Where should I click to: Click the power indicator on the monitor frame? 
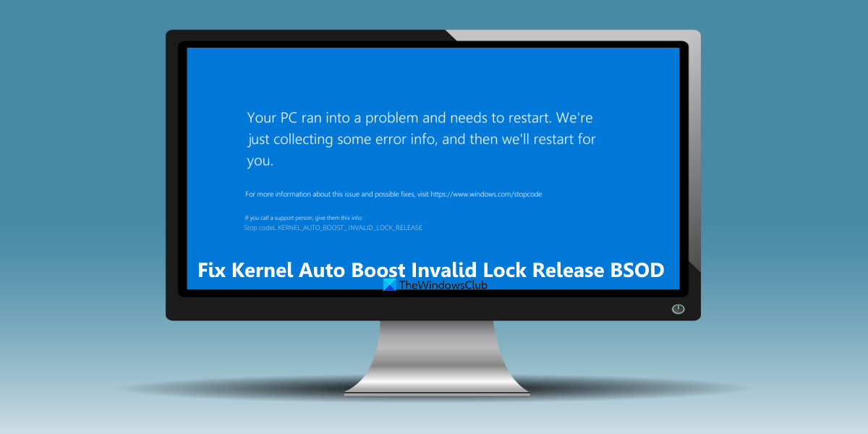click(677, 309)
